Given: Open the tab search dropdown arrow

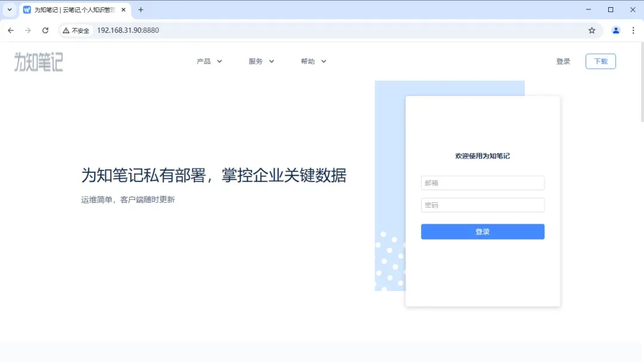Looking at the screenshot, I should pos(10,10).
